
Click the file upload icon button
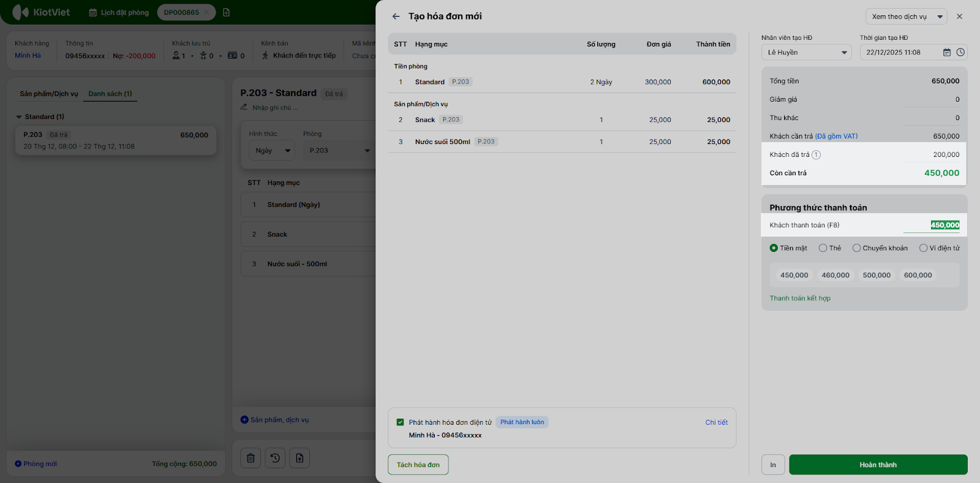[300, 458]
